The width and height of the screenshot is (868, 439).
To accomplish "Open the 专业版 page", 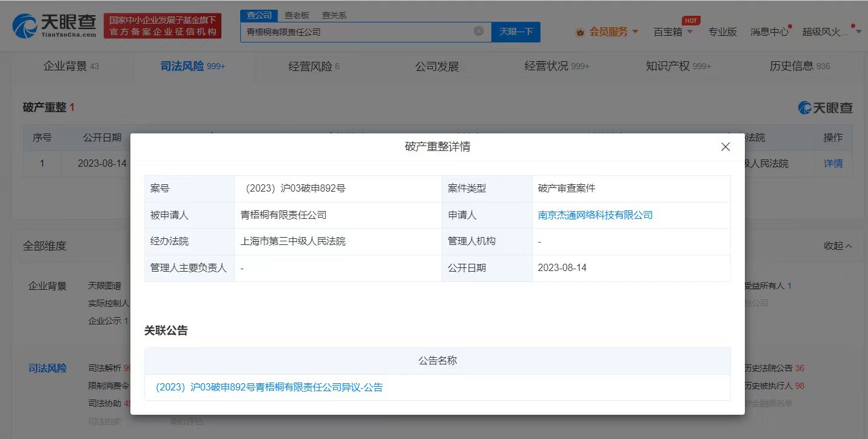I will [722, 32].
